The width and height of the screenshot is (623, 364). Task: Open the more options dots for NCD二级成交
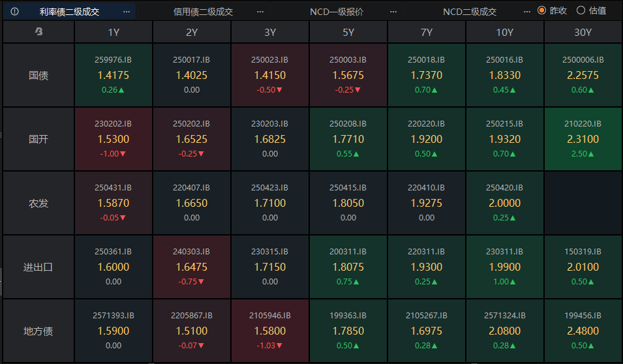(x=527, y=12)
